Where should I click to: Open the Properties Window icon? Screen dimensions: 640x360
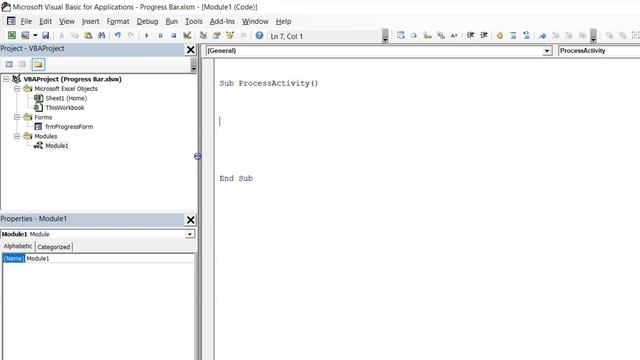(x=216, y=36)
